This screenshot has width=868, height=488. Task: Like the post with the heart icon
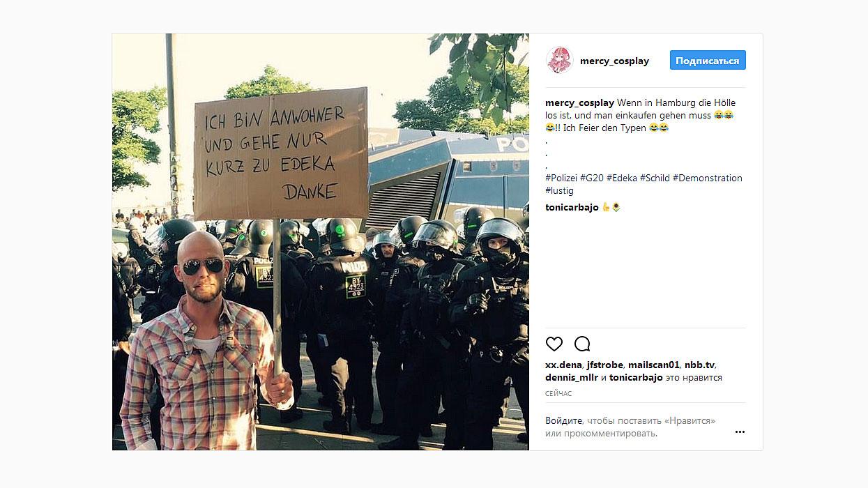tap(554, 344)
